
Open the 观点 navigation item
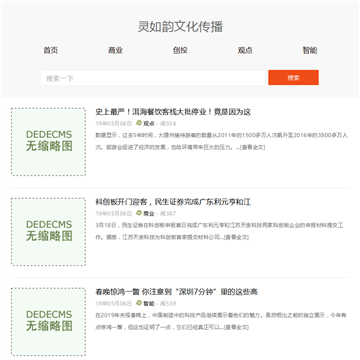point(245,50)
